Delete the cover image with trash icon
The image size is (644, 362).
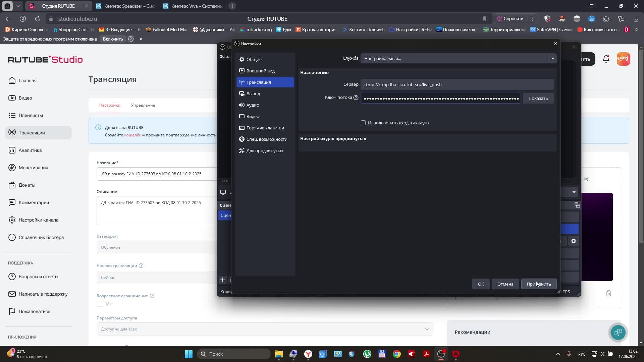click(609, 293)
